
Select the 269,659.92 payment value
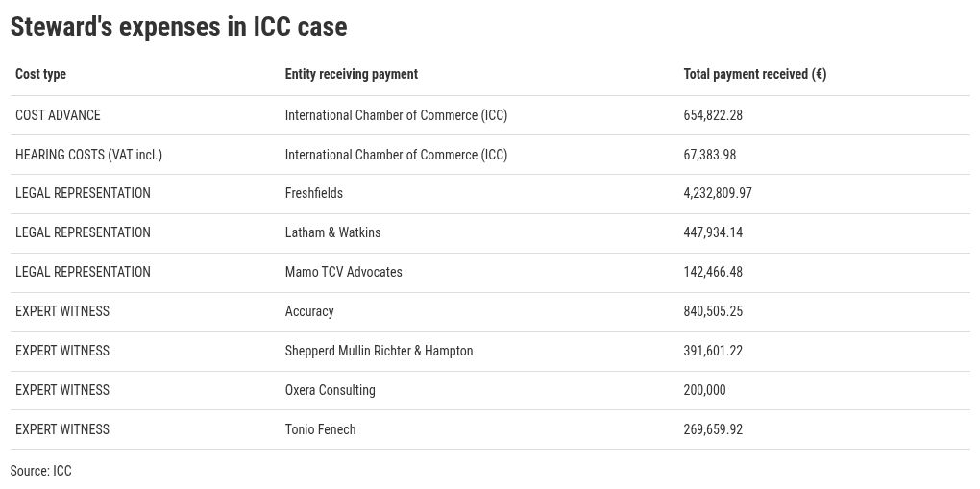pyautogui.click(x=713, y=429)
